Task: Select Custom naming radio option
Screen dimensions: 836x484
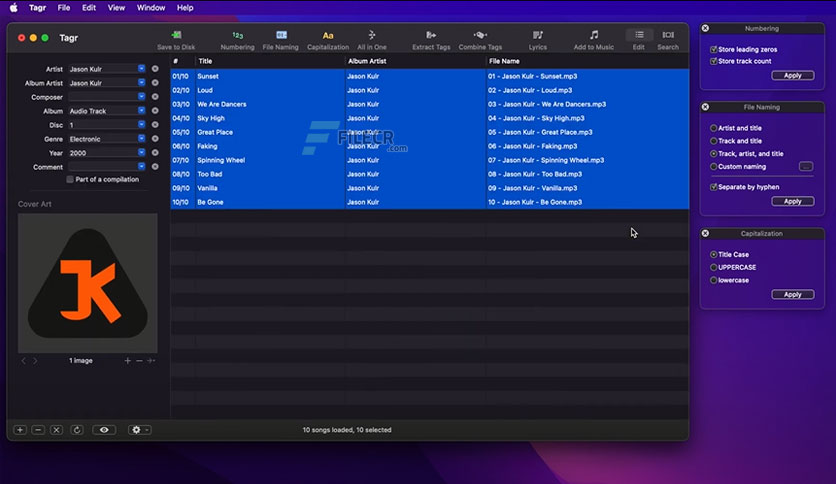Action: [713, 166]
